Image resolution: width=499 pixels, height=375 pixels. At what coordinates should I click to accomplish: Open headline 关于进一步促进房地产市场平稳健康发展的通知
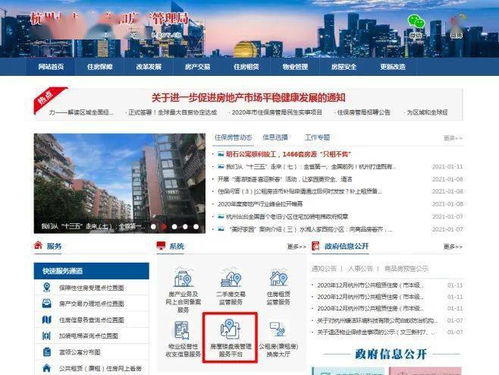(x=248, y=98)
